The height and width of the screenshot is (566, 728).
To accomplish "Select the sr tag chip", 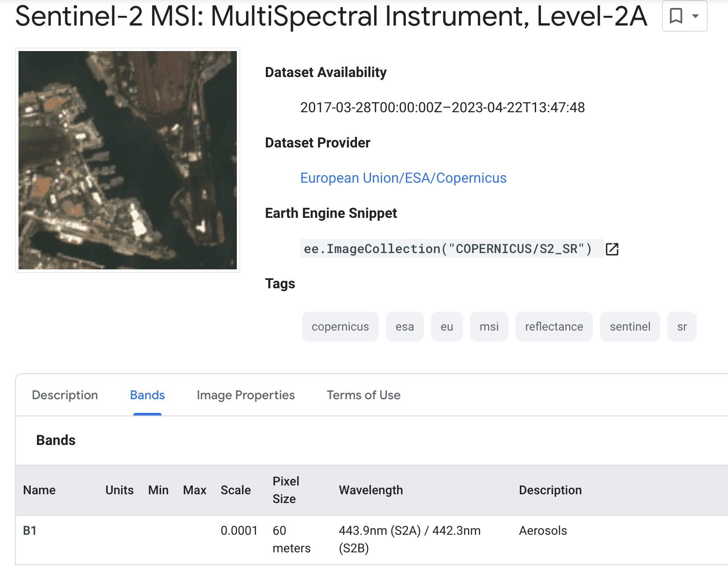I will [x=682, y=327].
